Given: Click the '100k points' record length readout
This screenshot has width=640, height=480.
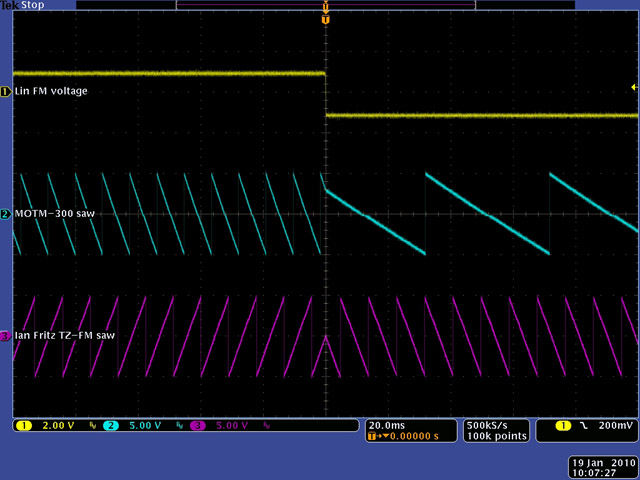Looking at the screenshot, I should pos(497,436).
